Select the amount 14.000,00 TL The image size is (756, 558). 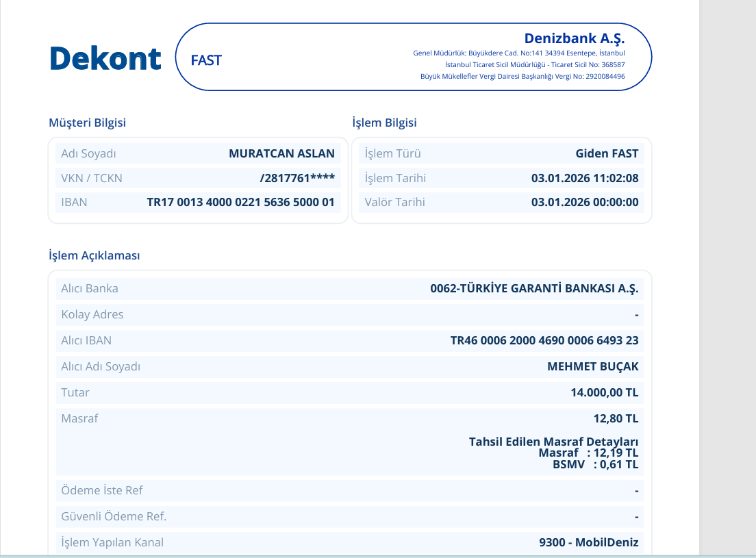605,393
